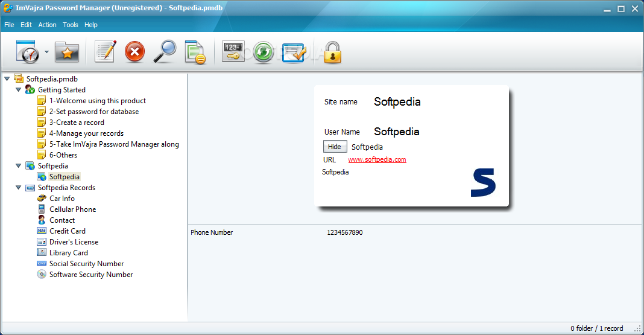The width and height of the screenshot is (644, 335).
Task: Open the www.softpedia.com link
Action: 377,159
